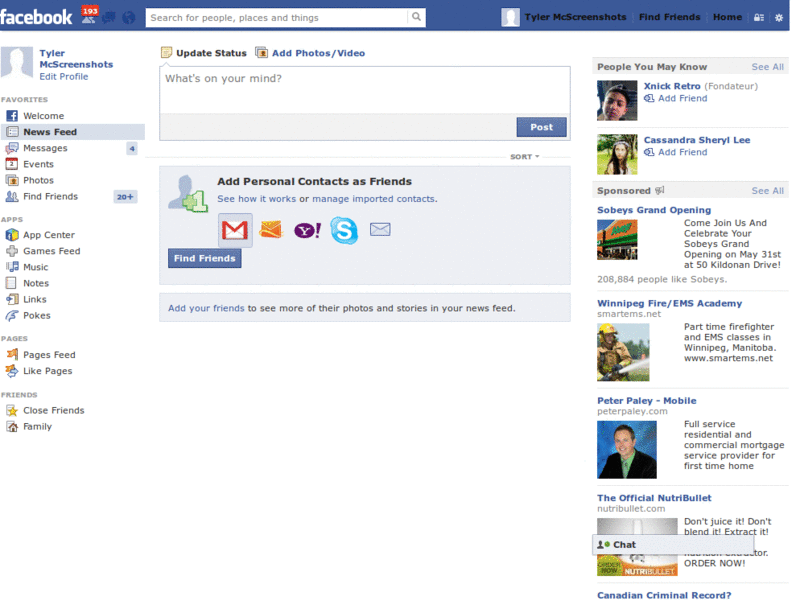The height and width of the screenshot is (600, 800).
Task: Open Winnipeg Fire/EMS Academy ad link
Action: [x=669, y=303]
